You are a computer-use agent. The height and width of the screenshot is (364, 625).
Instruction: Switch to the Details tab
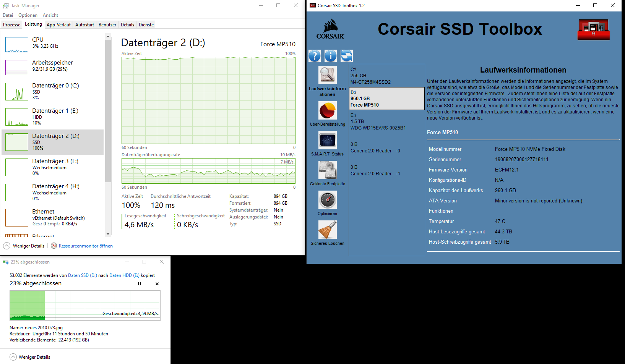(x=127, y=25)
